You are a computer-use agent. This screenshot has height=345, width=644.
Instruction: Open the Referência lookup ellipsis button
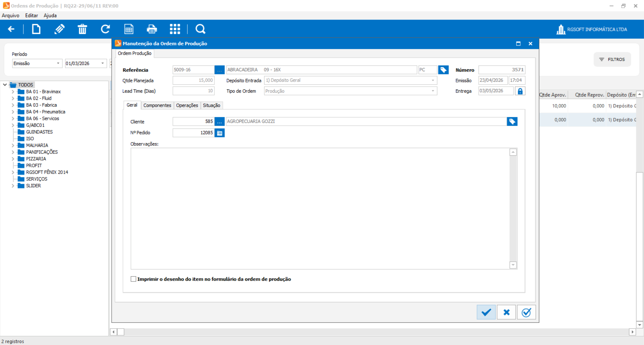(219, 70)
